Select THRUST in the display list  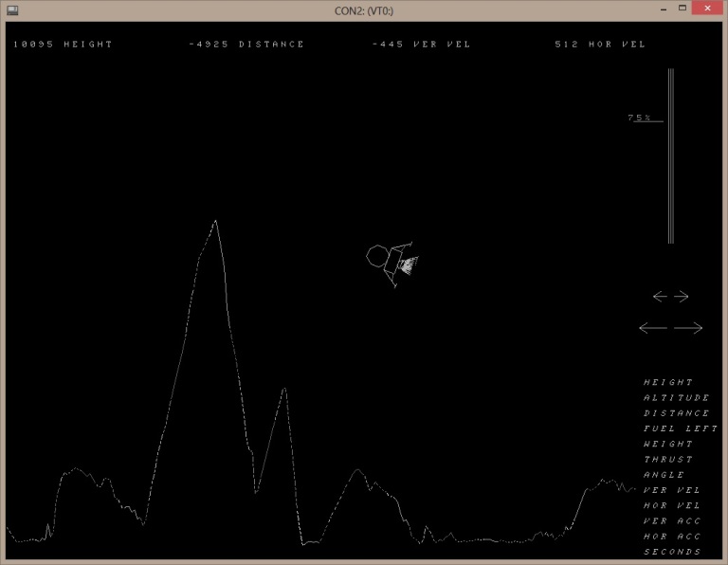pos(668,460)
